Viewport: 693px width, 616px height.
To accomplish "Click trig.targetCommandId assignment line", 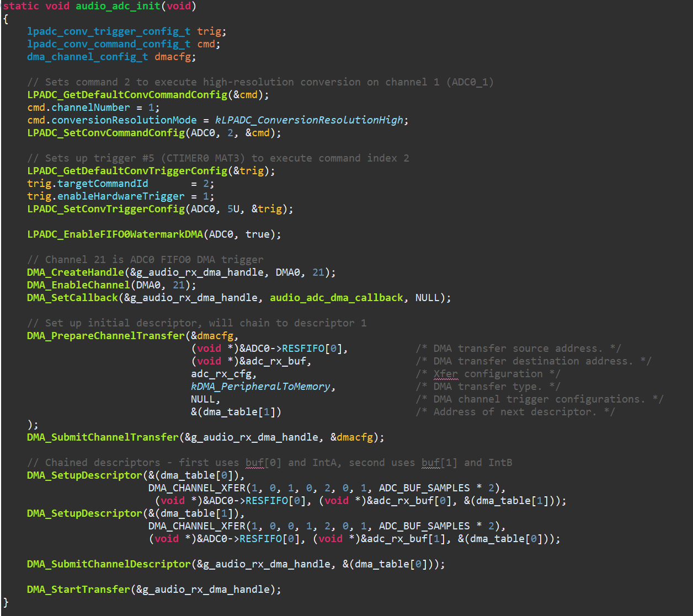I will click(x=121, y=184).
